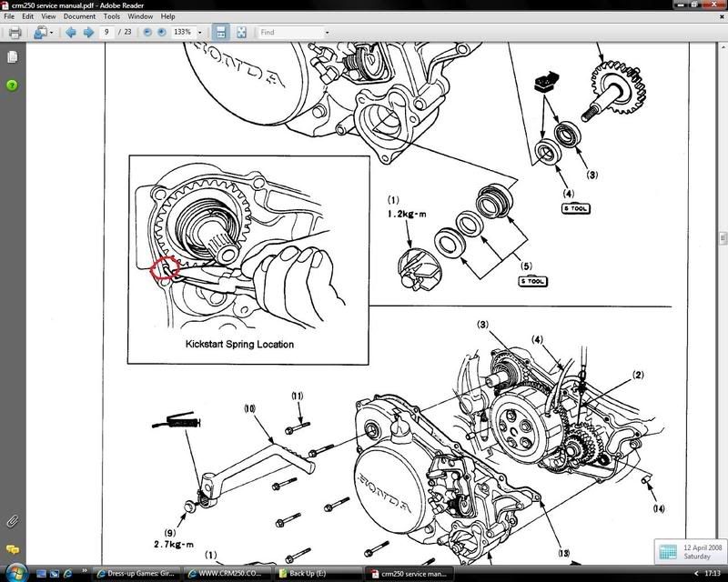Click the green help icon in the sidebar
The image size is (728, 582).
point(12,85)
